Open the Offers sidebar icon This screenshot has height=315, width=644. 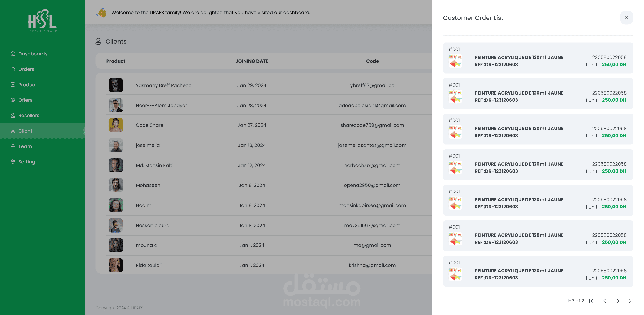pos(13,100)
